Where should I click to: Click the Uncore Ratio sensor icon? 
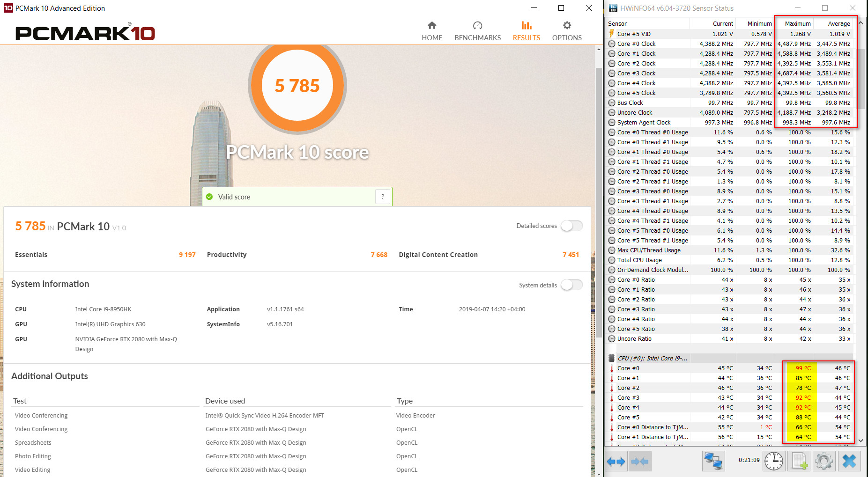(x=612, y=338)
